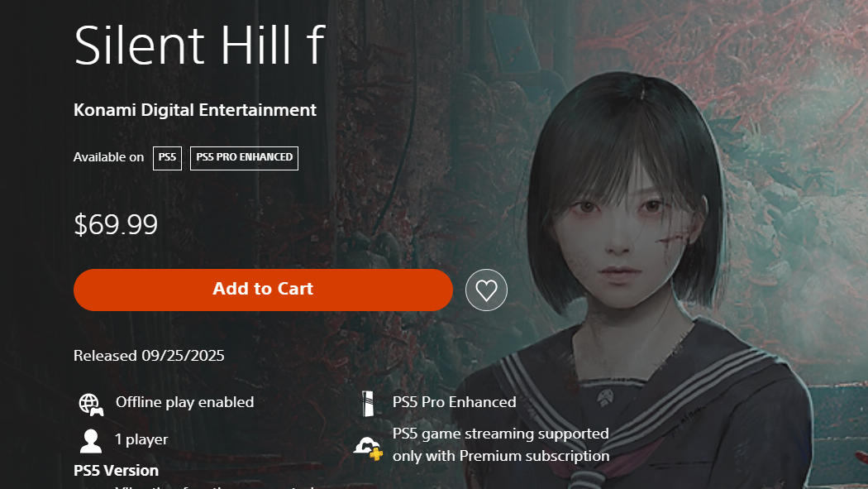
Task: Open Konami Digital Entertainment publisher link
Action: (x=195, y=110)
